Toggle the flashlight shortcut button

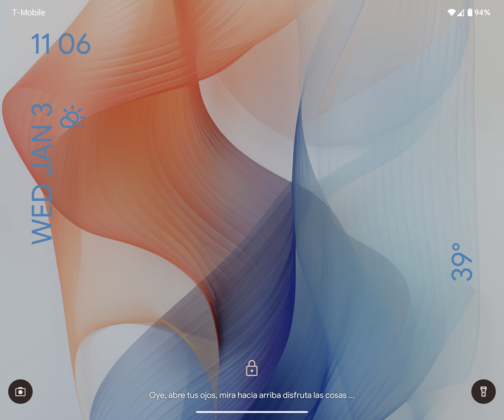[483, 391]
